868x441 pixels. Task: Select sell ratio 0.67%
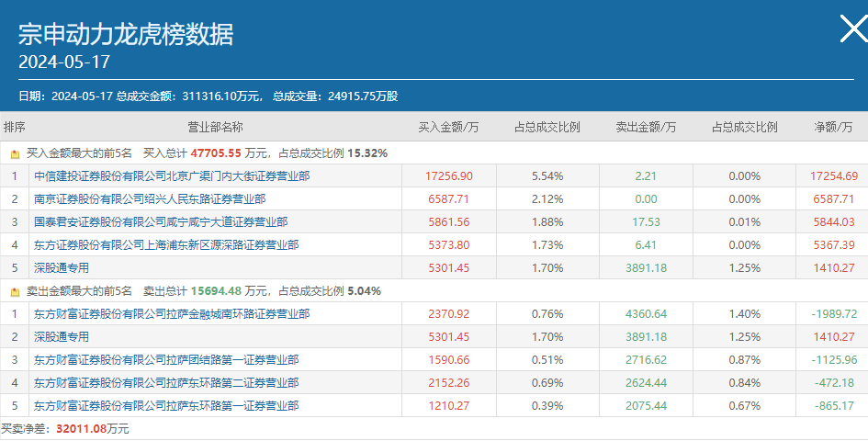click(x=745, y=406)
